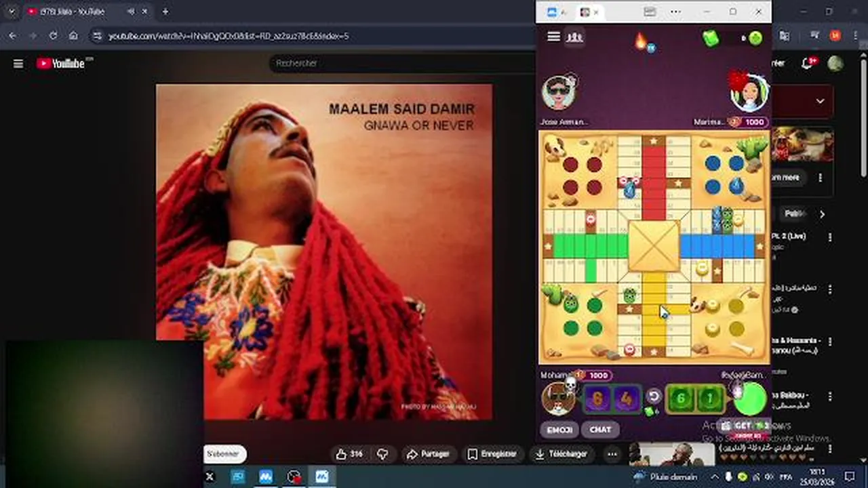The image size is (868, 488).
Task: Click browser back arrow
Action: (x=12, y=36)
